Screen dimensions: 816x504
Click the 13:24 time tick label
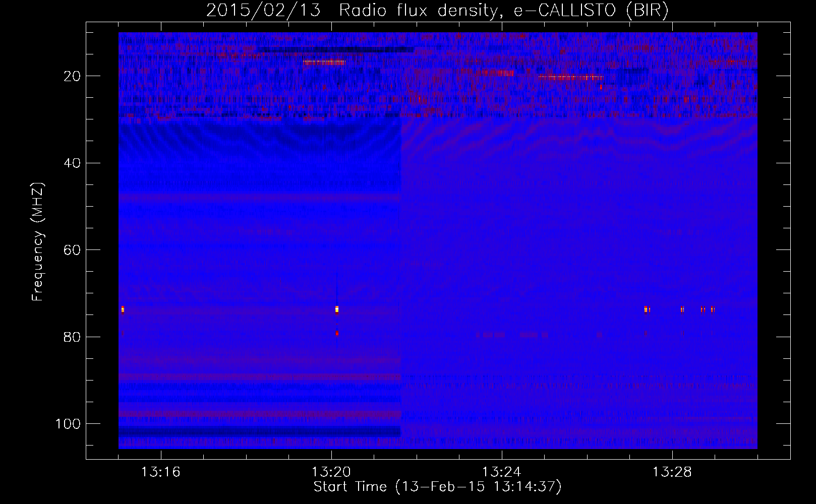501,472
